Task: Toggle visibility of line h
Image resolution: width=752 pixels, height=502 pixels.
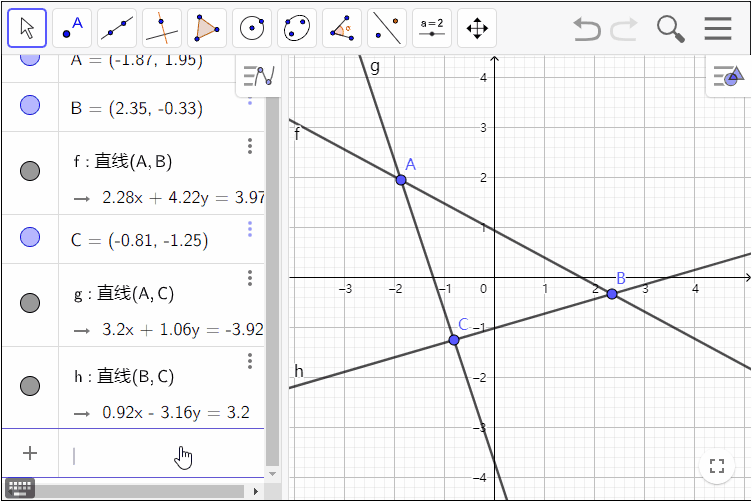Action: pos(30,385)
